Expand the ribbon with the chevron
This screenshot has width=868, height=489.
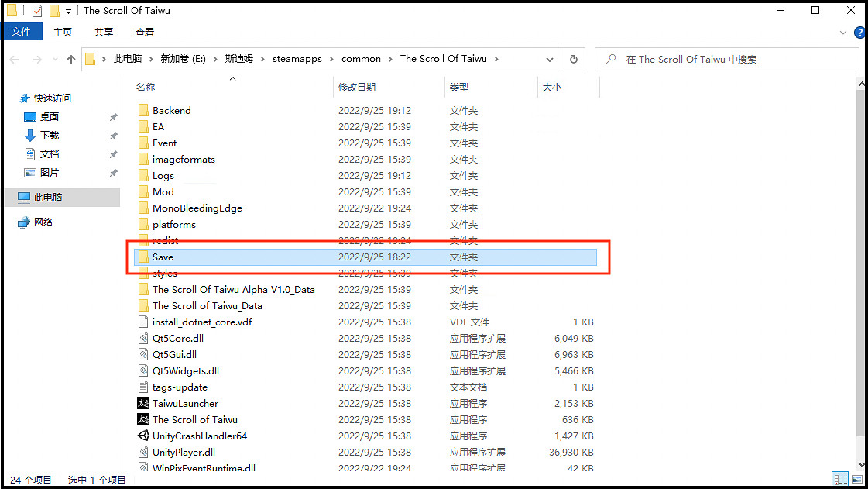tap(844, 33)
